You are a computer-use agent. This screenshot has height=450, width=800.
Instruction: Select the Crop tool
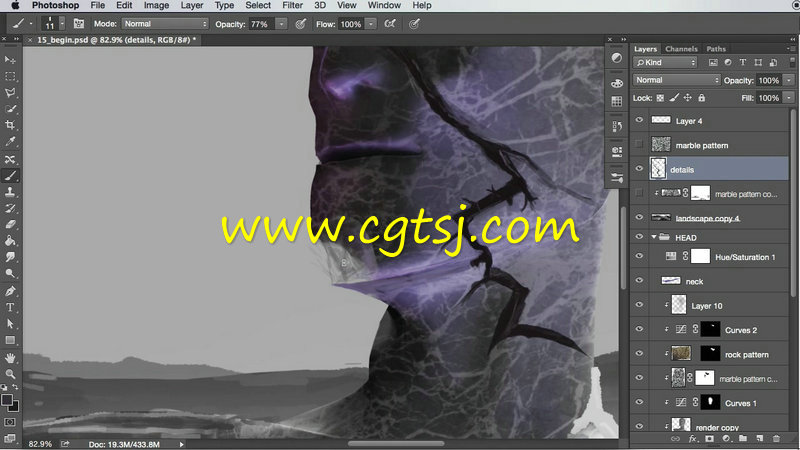pyautogui.click(x=10, y=125)
